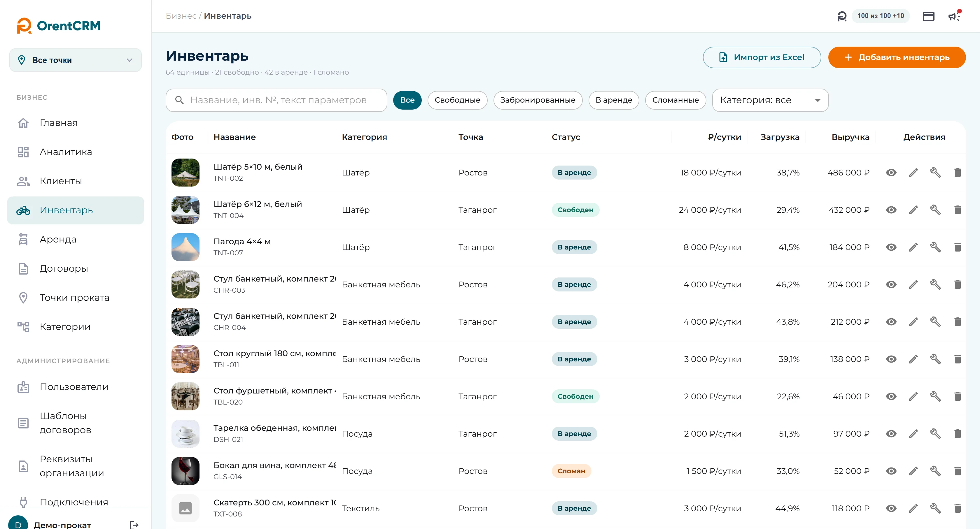
Task: Click the wrench icon in CHR-004 row
Action: [935, 321]
